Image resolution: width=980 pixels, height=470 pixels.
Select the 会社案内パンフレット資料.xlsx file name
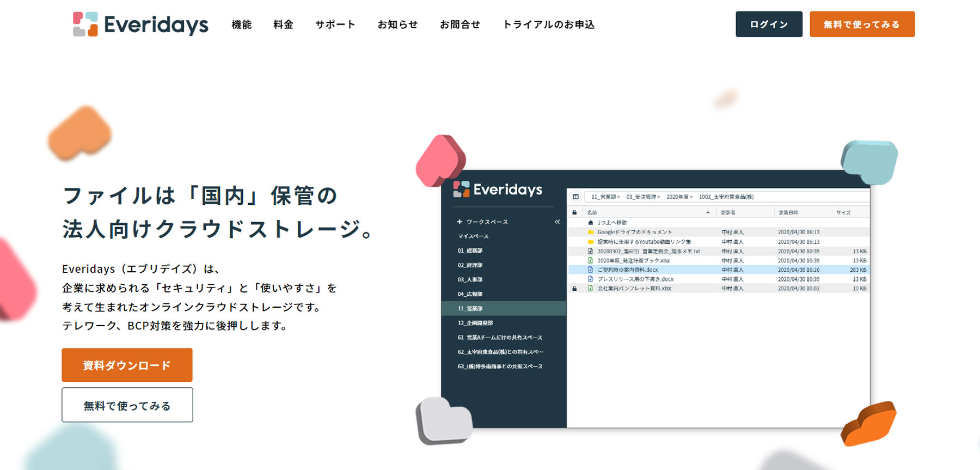634,289
